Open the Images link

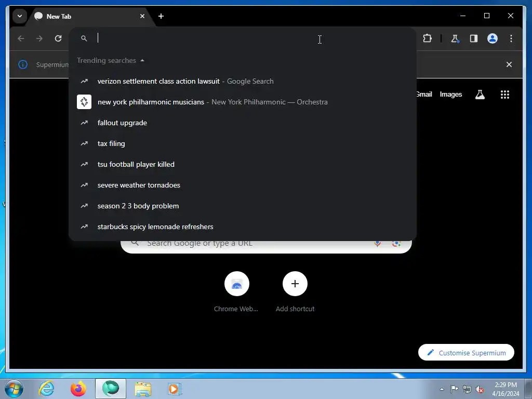(x=450, y=95)
